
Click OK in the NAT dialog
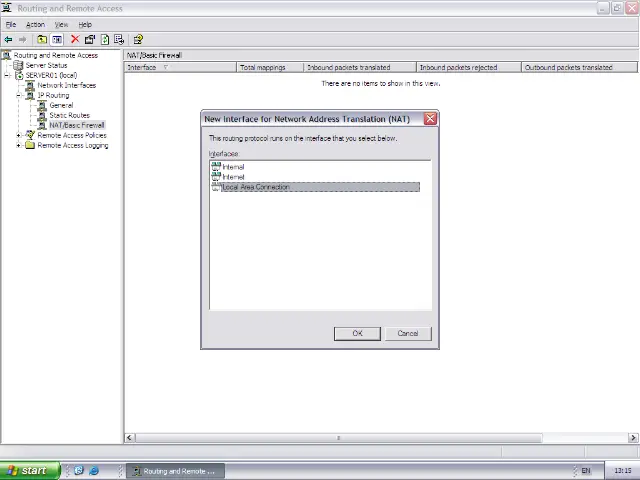[x=357, y=333]
